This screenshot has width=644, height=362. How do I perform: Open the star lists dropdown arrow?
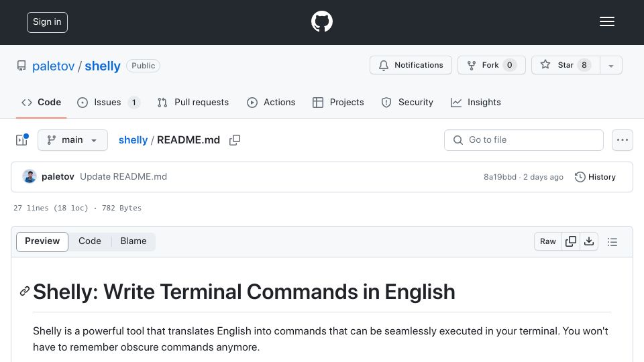pos(610,65)
